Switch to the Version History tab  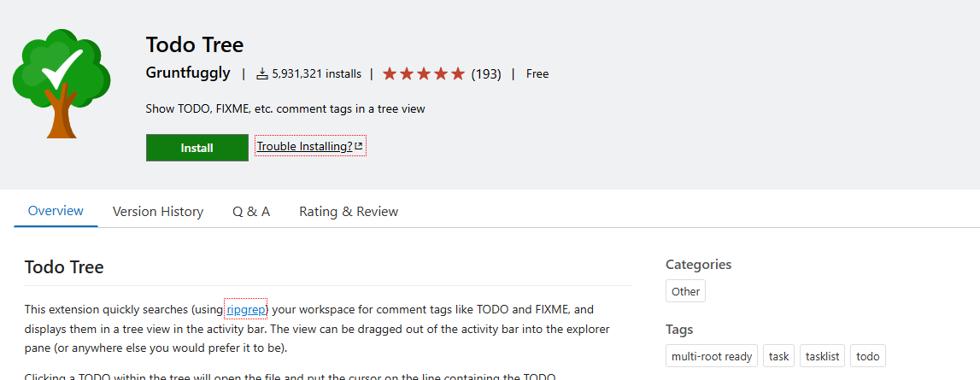point(158,211)
